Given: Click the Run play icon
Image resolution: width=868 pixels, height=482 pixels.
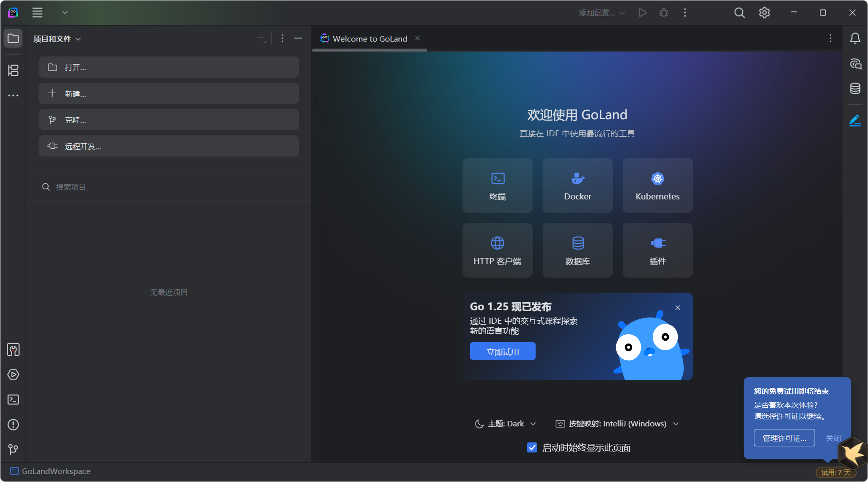Looking at the screenshot, I should [642, 13].
